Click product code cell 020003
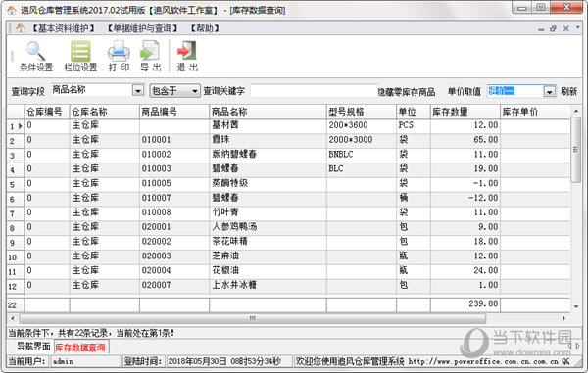The image size is (588, 373). 174,256
